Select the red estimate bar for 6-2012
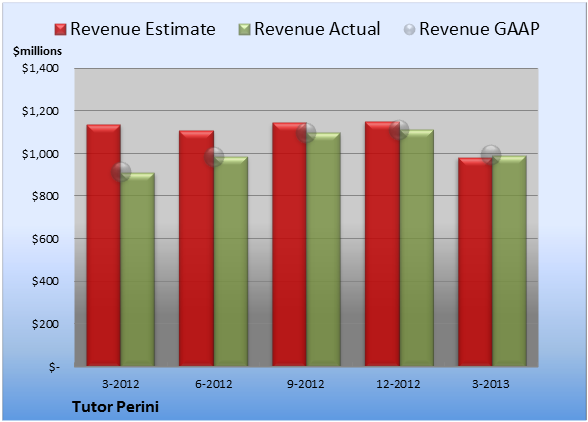 (196, 248)
